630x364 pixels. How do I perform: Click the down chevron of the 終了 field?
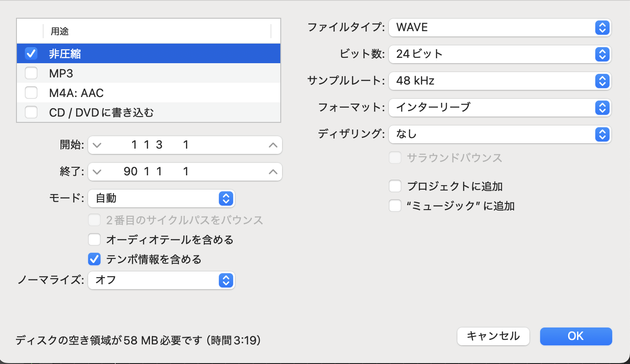[x=97, y=172]
